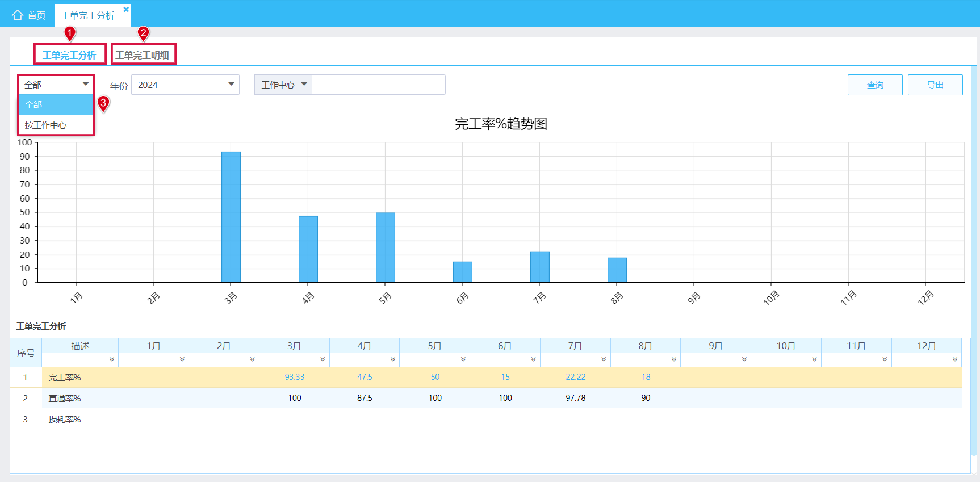The height and width of the screenshot is (482, 980).
Task: Switch to 工单完工明细 tab
Action: (143, 55)
